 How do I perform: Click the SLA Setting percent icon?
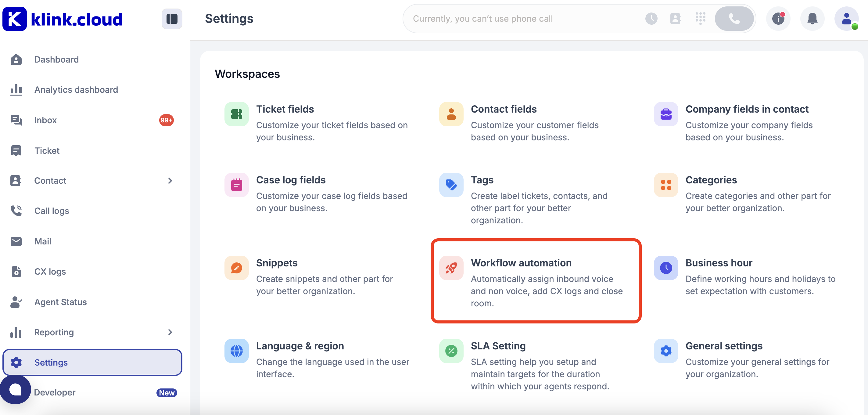click(x=451, y=351)
